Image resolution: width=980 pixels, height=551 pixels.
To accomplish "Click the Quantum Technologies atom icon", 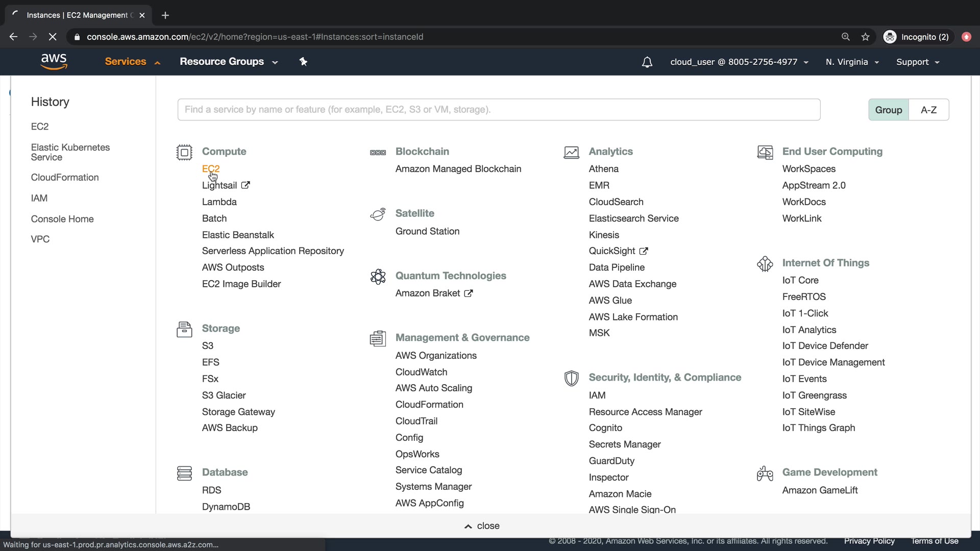I will 378,277.
